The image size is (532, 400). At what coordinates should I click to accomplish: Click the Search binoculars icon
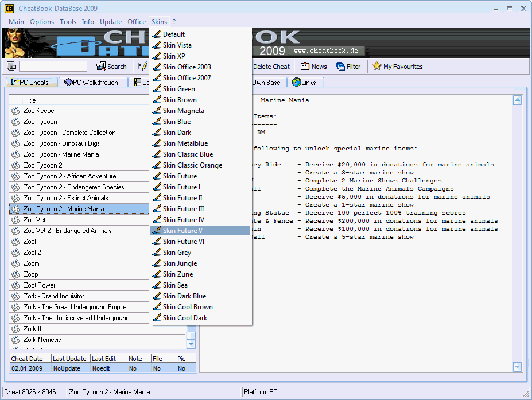(101, 67)
